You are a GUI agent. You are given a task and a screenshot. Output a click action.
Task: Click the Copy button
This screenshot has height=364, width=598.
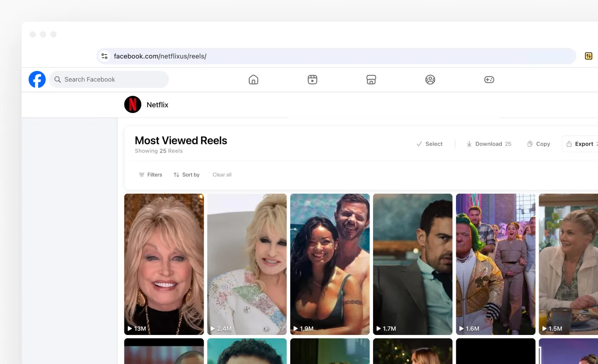539,144
